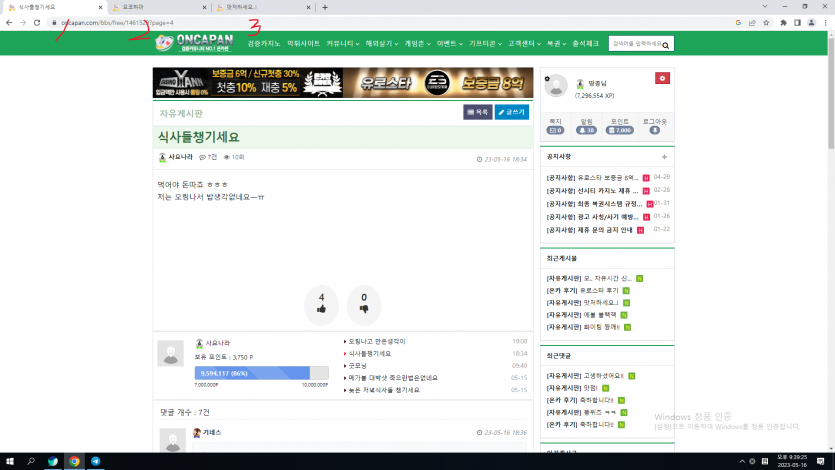The image size is (835, 470).
Task: Click the browser back arrow
Action: click(9, 23)
